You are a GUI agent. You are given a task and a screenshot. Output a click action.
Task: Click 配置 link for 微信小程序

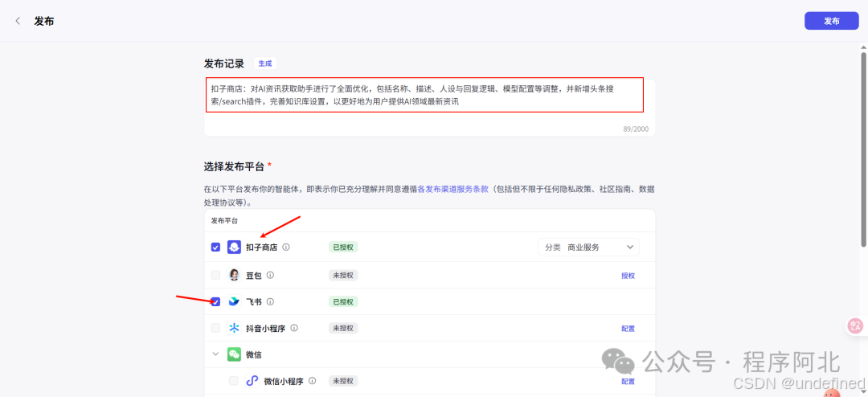[x=628, y=382]
